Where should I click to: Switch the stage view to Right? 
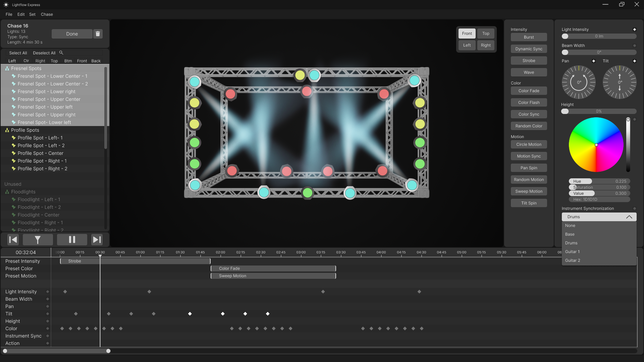point(486,45)
